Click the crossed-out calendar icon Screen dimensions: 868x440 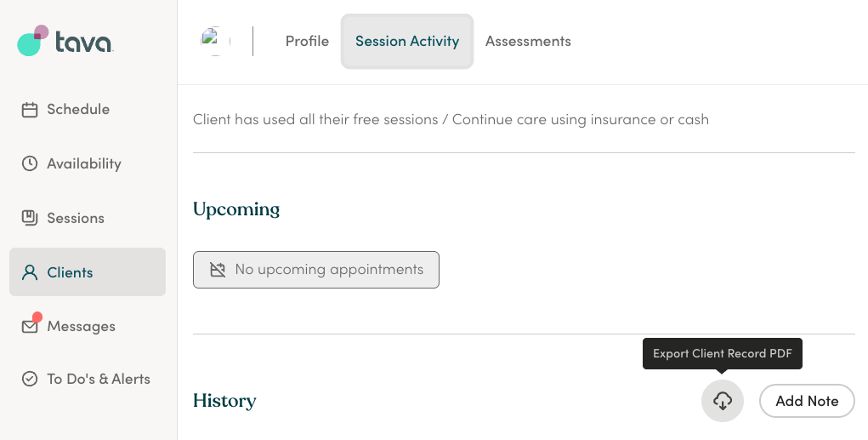(218, 270)
